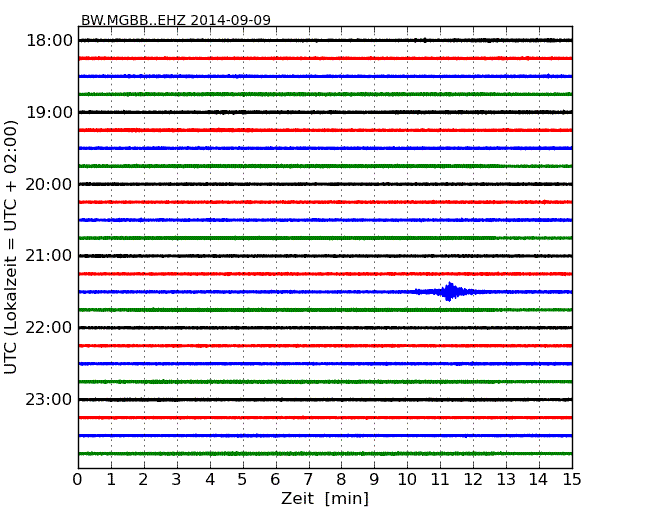Click x-axis tick label 8
This screenshot has height=520, width=650.
coord(341,479)
